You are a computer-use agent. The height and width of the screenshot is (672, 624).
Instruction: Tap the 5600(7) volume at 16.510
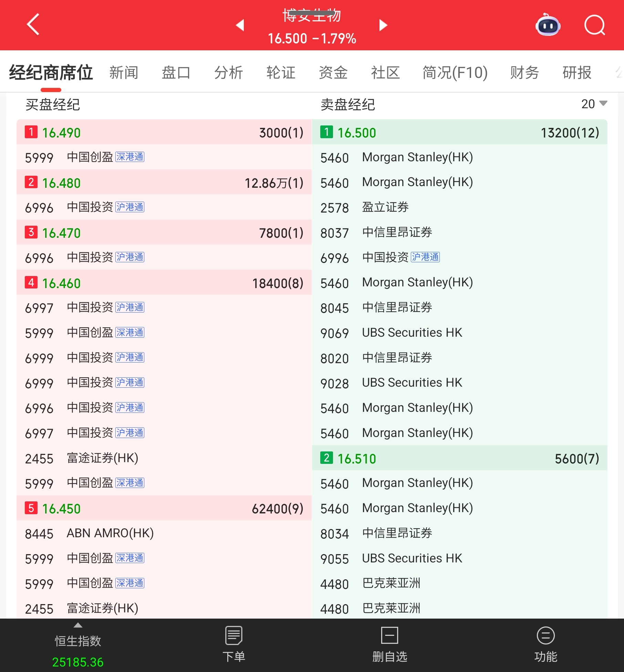coord(577,459)
